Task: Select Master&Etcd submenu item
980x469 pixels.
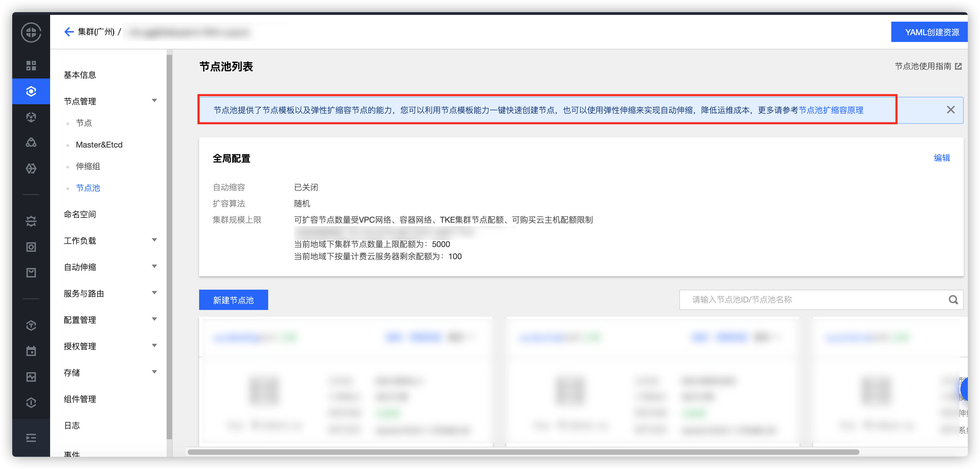Action: pos(99,145)
